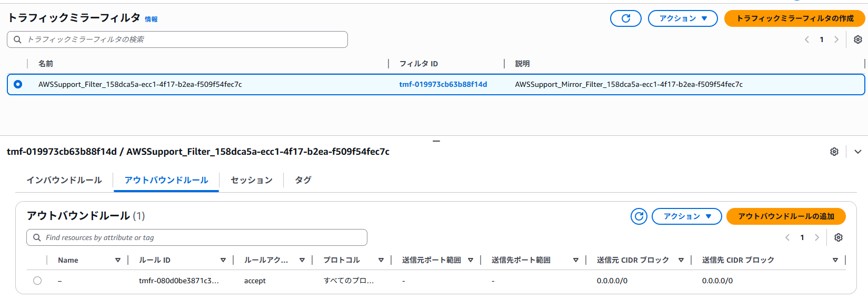Open top アクション dropdown menu
Screen dimensions: 868x299
(682, 18)
